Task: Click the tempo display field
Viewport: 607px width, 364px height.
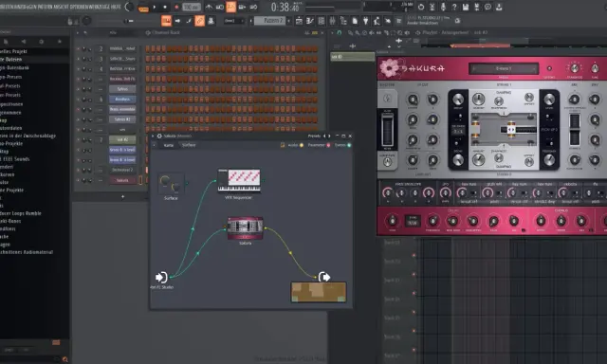Action: click(192, 7)
